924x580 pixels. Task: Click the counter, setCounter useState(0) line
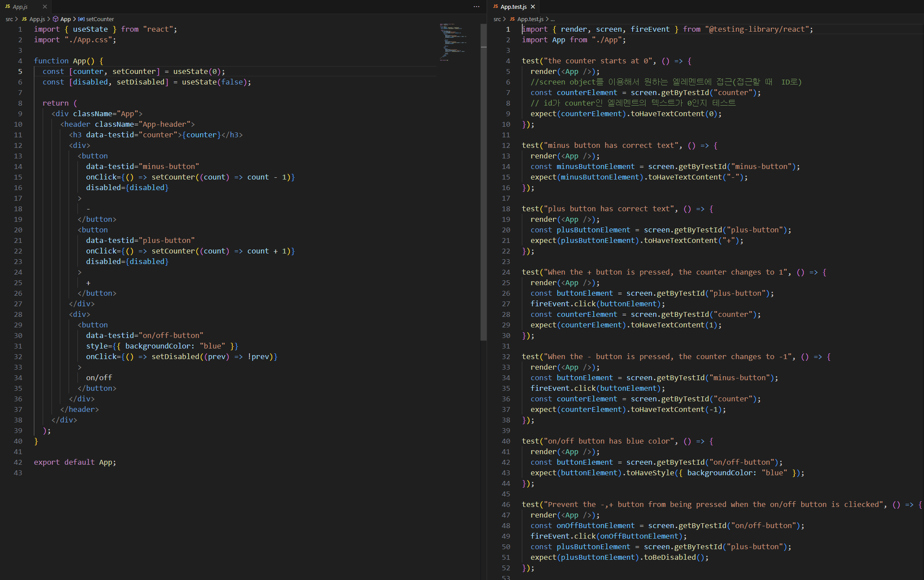134,71
